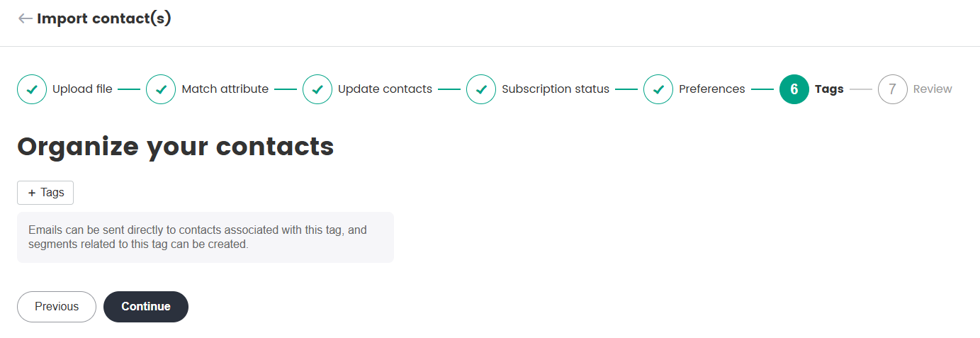Viewport: 980px width, 338px height.
Task: Go to the Review step label
Action: point(933,89)
